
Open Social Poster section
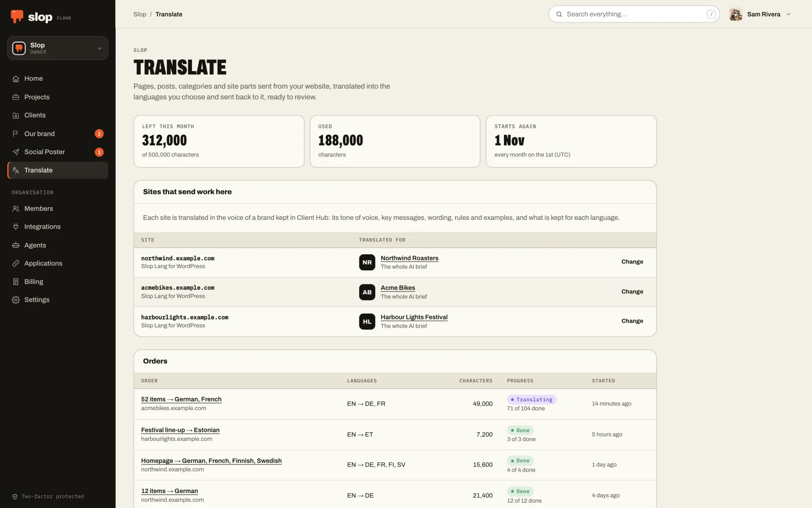58,152
